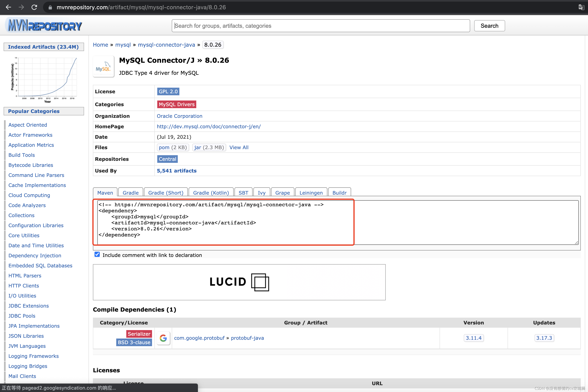Image resolution: width=588 pixels, height=392 pixels.
Task: Open the mysql breadcrumb link
Action: (x=123, y=45)
